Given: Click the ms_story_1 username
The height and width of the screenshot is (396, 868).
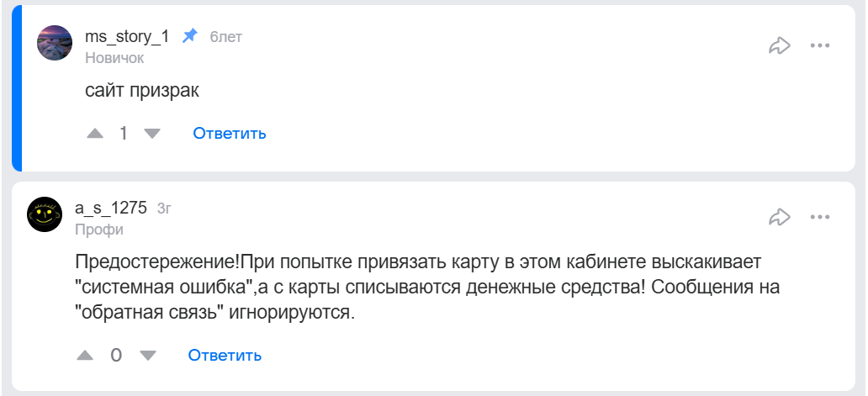Looking at the screenshot, I should (x=127, y=37).
